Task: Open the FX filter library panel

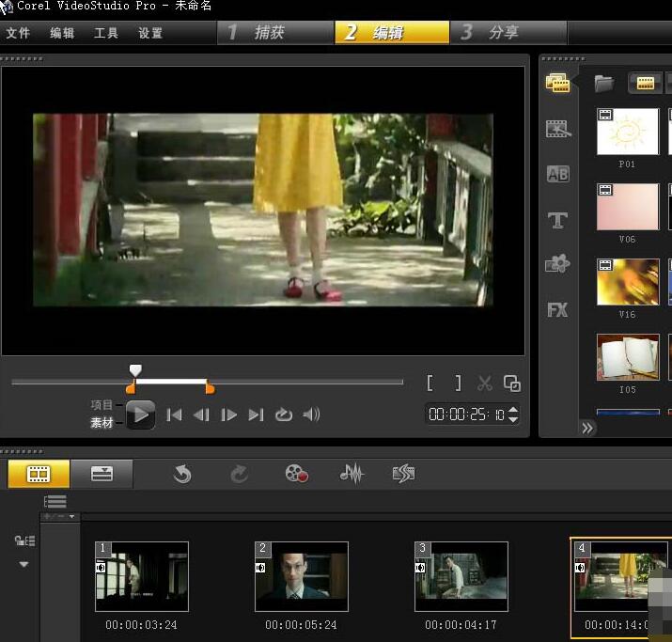Action: [x=558, y=309]
